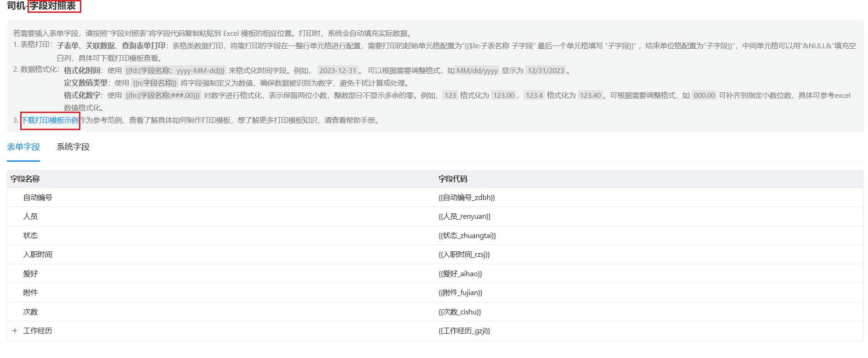
Task: Click the {{n:字段名称}} code sample
Action: pyautogui.click(x=155, y=83)
